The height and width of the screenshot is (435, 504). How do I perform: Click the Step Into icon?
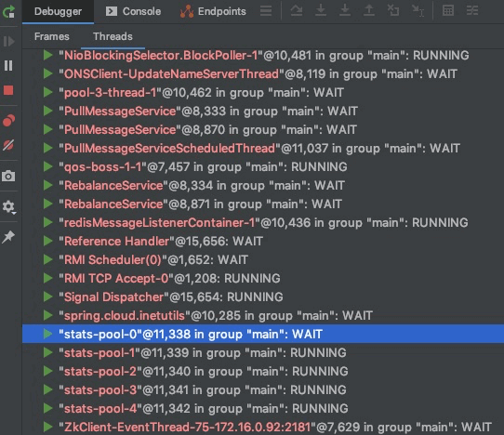pos(321,10)
